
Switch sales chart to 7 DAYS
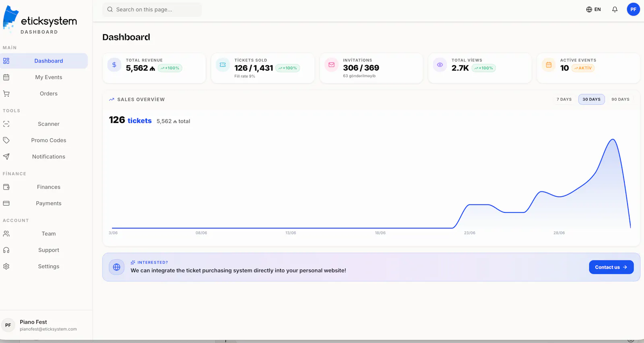[x=564, y=99]
